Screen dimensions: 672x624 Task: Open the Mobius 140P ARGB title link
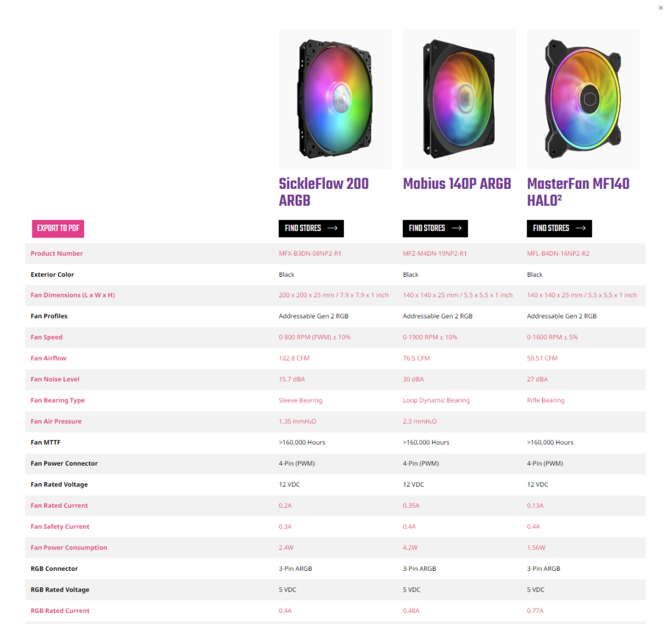point(457,184)
